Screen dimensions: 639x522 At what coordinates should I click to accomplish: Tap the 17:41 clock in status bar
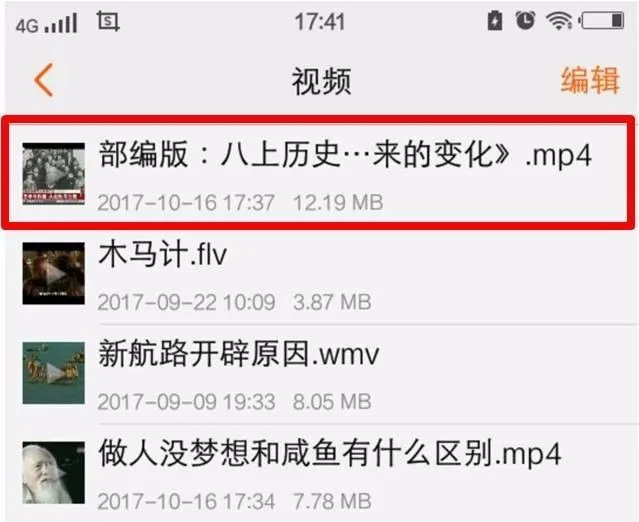tap(320, 22)
